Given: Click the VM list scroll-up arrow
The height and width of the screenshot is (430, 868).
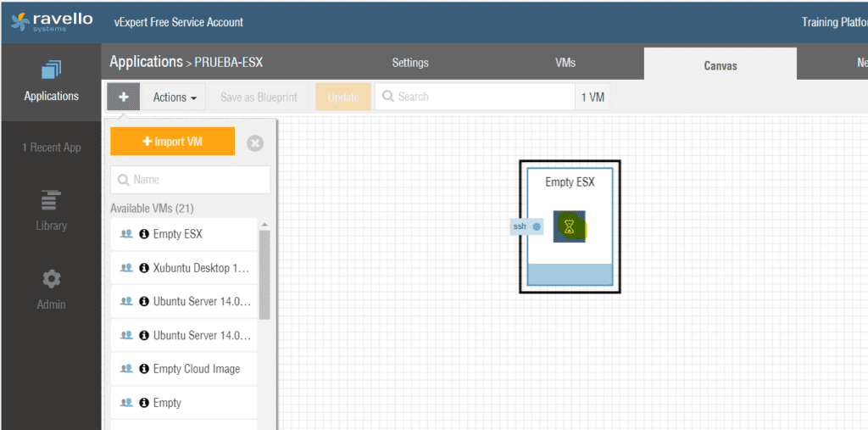Looking at the screenshot, I should [264, 225].
